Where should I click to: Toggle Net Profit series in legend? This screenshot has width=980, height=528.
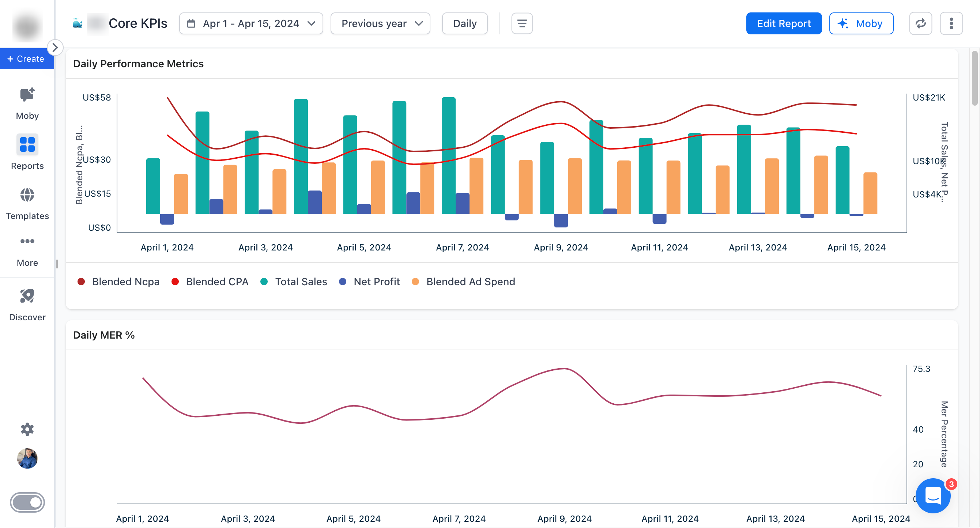[376, 282]
